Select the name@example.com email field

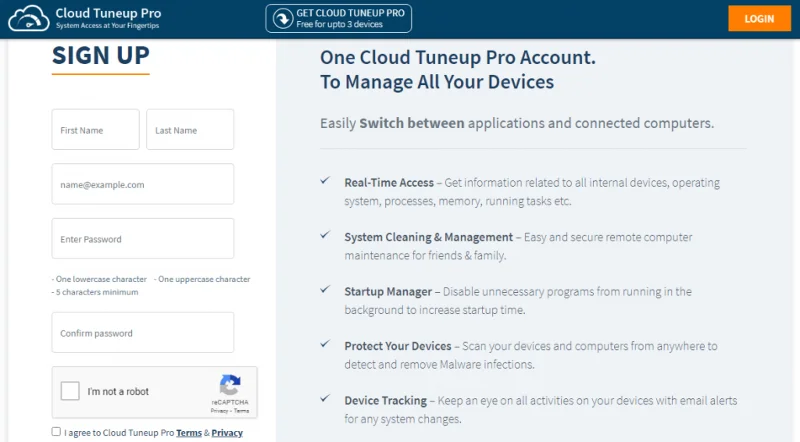click(143, 184)
